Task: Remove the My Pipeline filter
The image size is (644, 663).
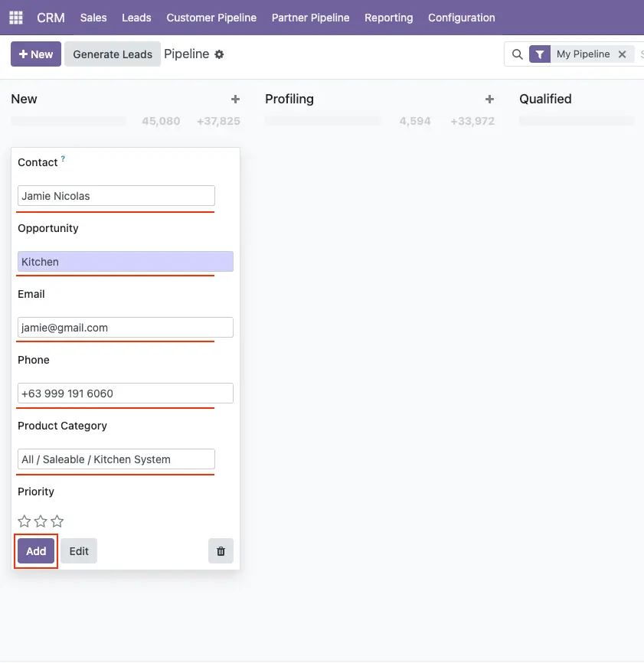Action: [622, 54]
